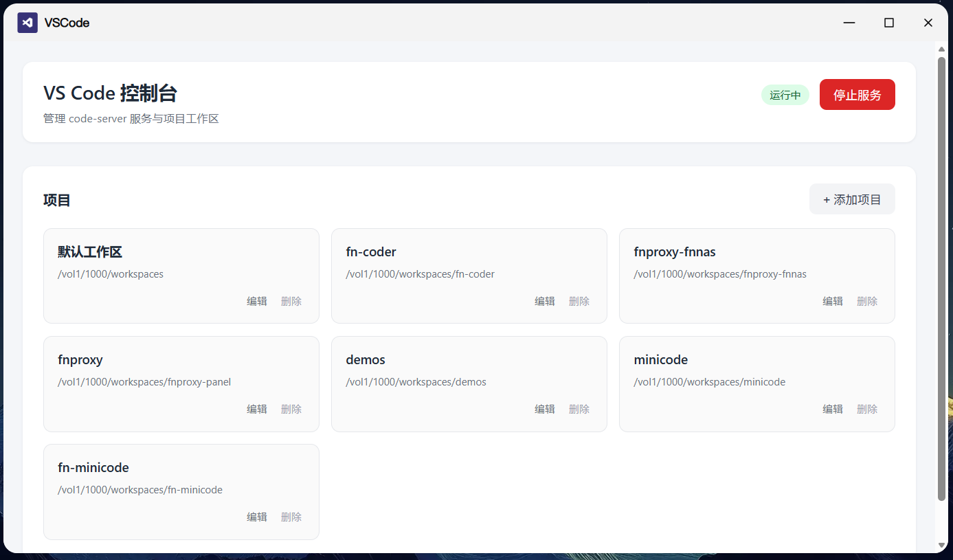Click subtitle 管理 code-server 服务与项目工作区

(131, 119)
